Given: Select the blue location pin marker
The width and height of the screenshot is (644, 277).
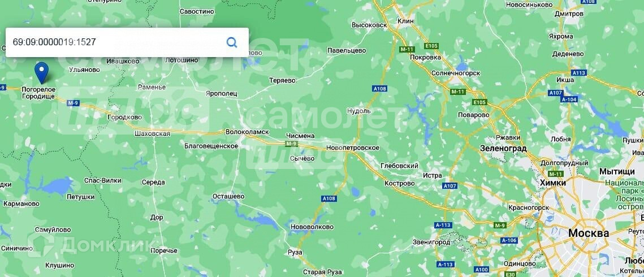Looking at the screenshot, I should tap(41, 72).
